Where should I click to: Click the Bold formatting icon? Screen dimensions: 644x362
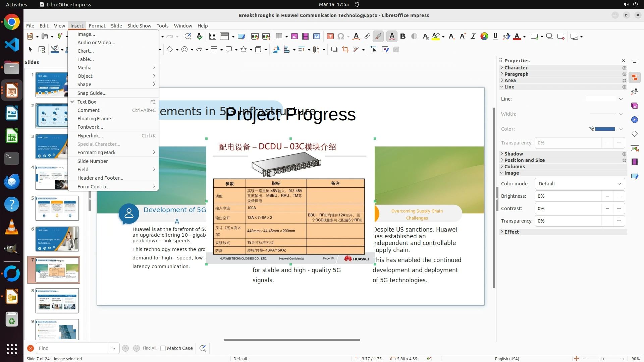click(x=403, y=37)
